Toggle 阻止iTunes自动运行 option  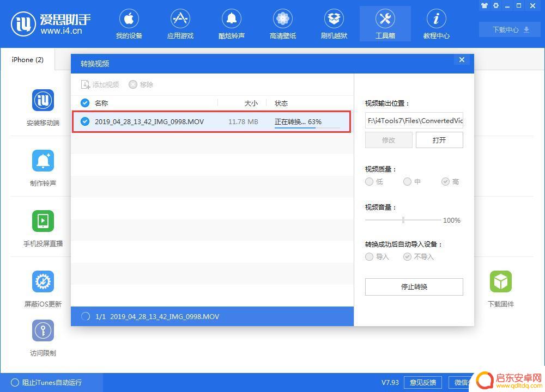coord(46,382)
